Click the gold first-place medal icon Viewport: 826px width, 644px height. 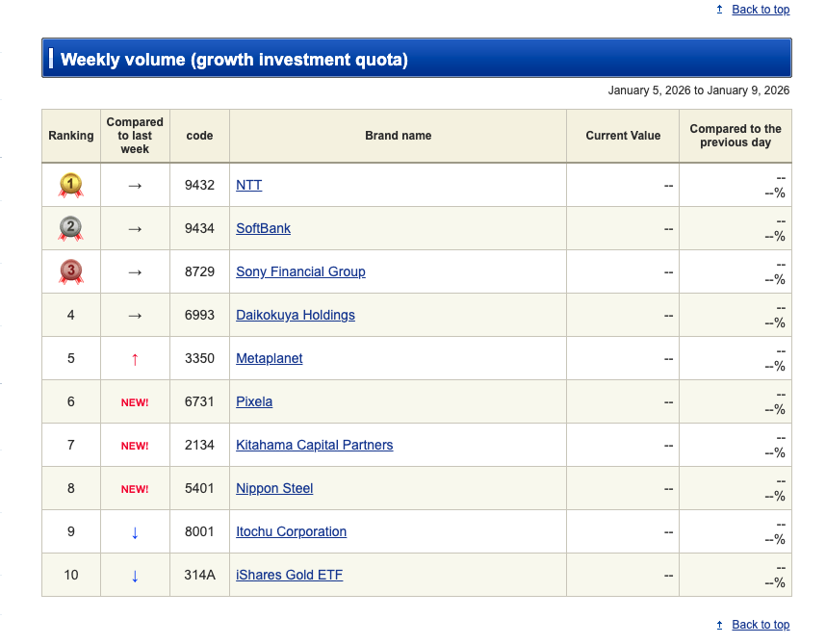point(70,186)
